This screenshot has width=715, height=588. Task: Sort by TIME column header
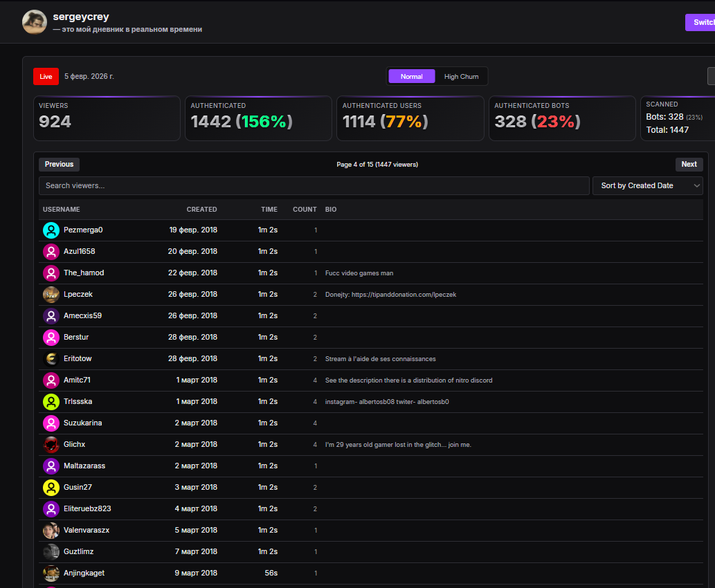tap(269, 210)
